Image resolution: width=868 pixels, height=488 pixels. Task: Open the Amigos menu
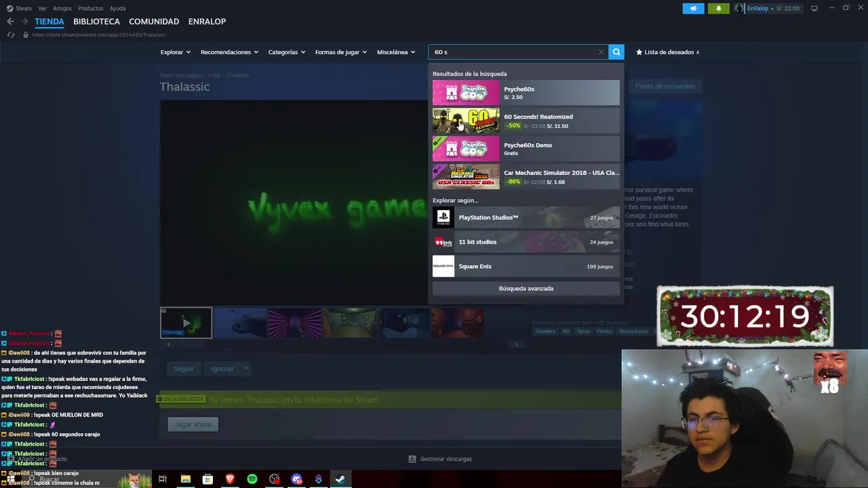pos(62,8)
